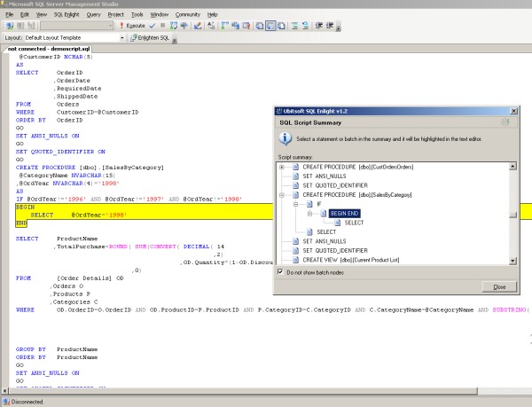Click the editor horizontal scroll left arrow
532x407 pixels.
click(4, 391)
